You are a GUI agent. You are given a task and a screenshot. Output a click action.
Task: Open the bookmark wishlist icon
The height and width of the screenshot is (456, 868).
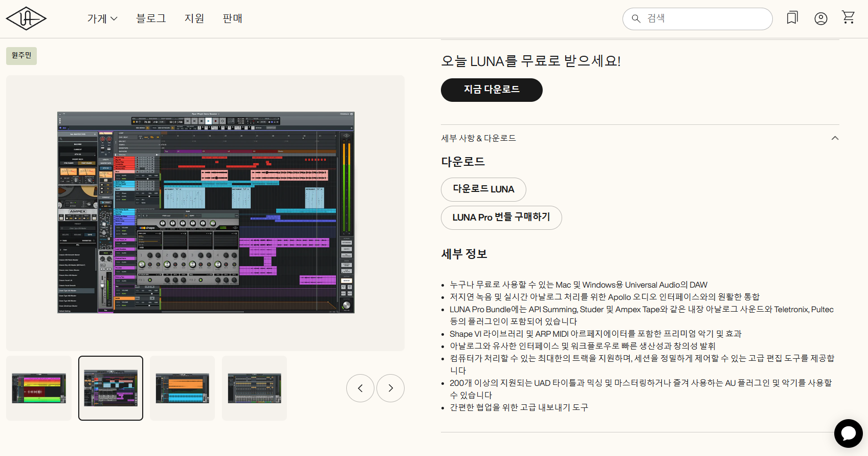pos(792,18)
